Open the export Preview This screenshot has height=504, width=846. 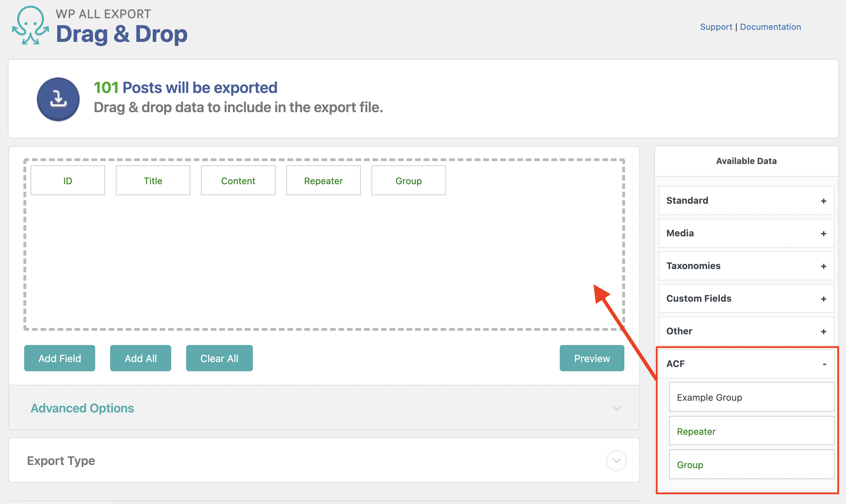click(x=591, y=358)
